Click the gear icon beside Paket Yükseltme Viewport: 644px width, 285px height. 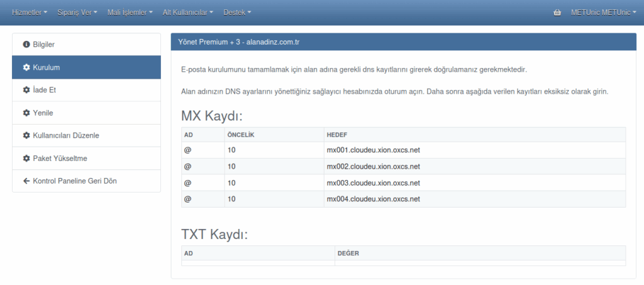point(26,158)
